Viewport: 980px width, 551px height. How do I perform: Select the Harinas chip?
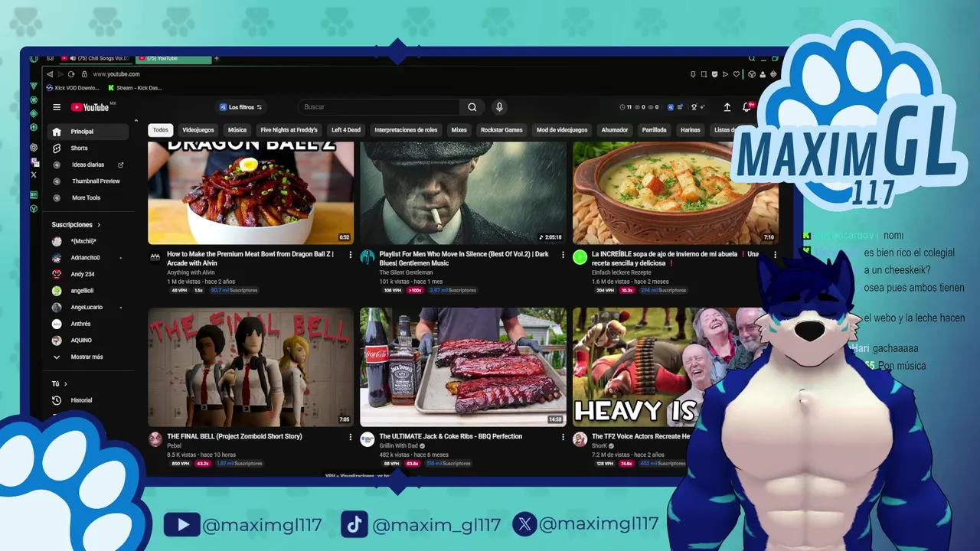tap(691, 130)
